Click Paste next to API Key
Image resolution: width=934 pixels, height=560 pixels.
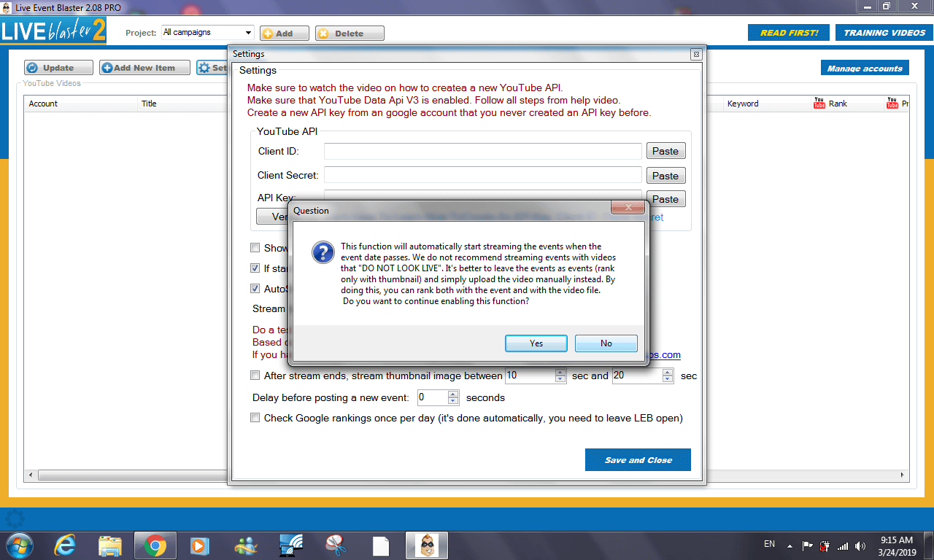[665, 198]
